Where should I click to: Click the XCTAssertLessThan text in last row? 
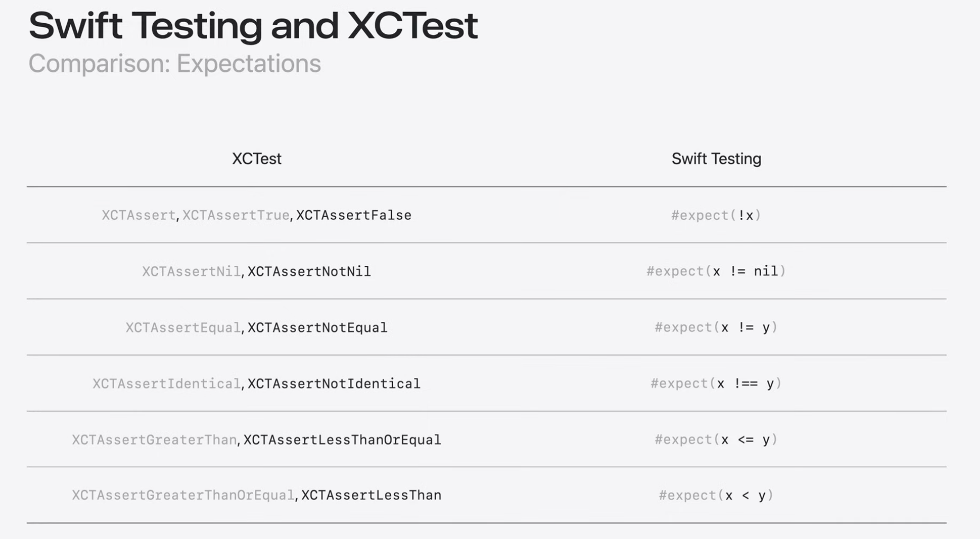click(x=371, y=495)
